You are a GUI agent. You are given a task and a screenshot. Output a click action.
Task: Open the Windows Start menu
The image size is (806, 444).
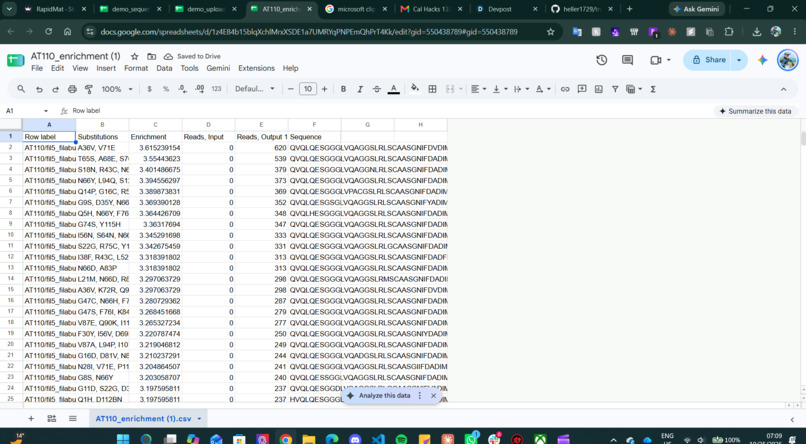point(123,439)
